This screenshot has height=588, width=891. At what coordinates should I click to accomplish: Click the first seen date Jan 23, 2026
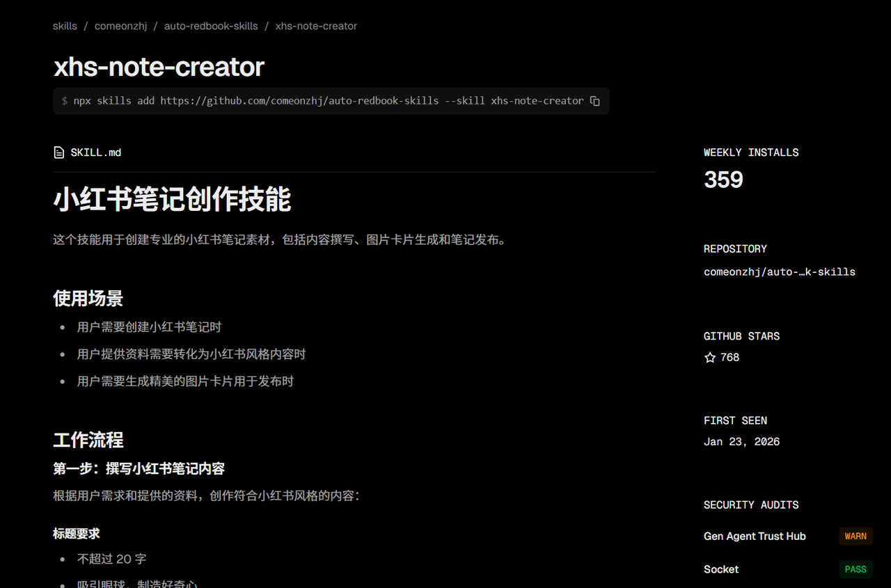click(742, 442)
